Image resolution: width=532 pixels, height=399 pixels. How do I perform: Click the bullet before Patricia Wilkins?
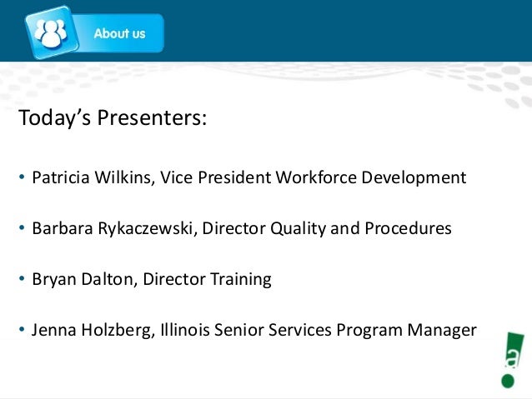click(22, 177)
